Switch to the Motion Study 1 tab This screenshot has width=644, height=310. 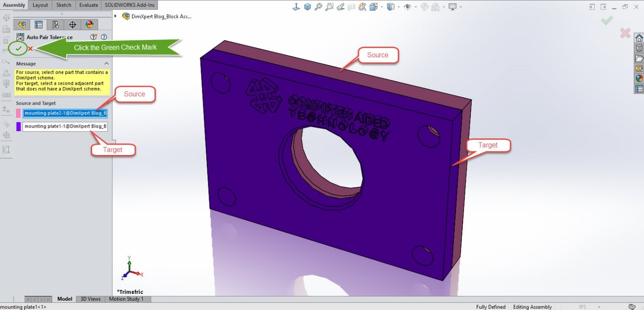tap(126, 299)
